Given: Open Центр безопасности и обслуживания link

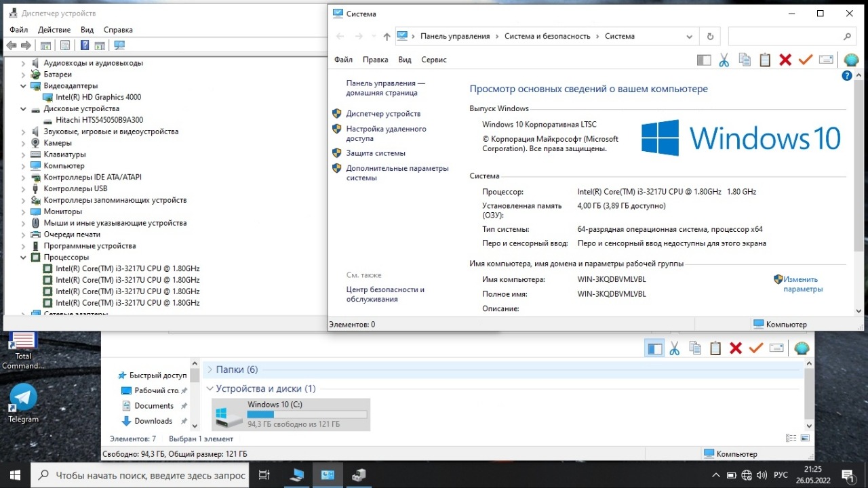Looking at the screenshot, I should [385, 294].
